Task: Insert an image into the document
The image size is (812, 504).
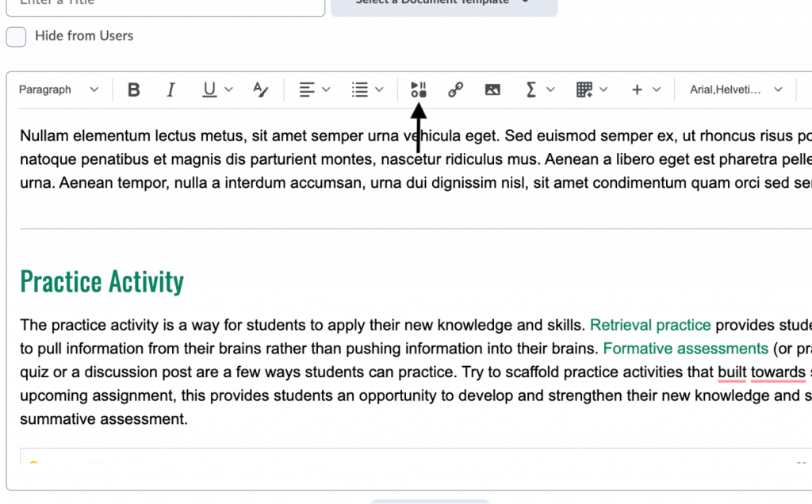Action: pos(492,89)
